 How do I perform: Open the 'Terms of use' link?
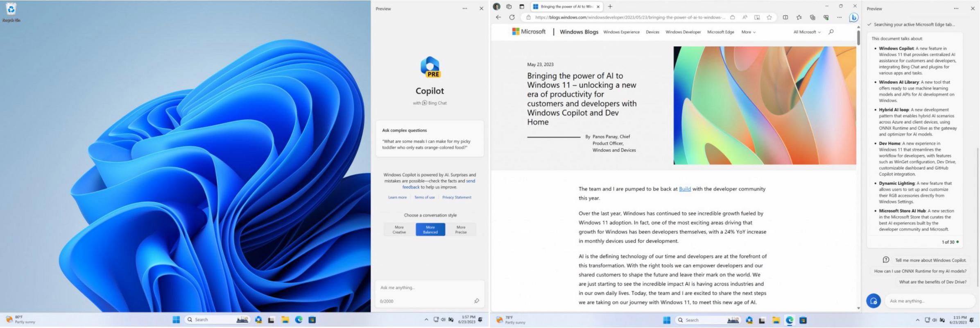[x=424, y=197]
